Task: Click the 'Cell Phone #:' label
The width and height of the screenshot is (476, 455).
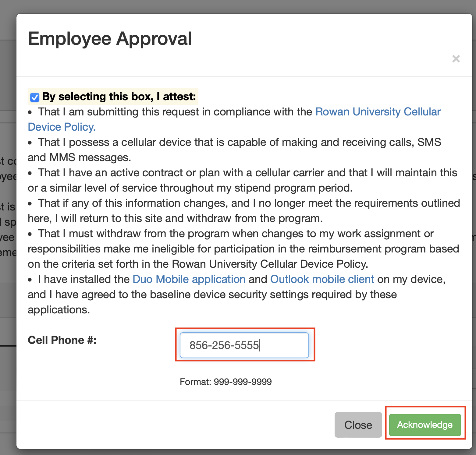Action: click(62, 340)
